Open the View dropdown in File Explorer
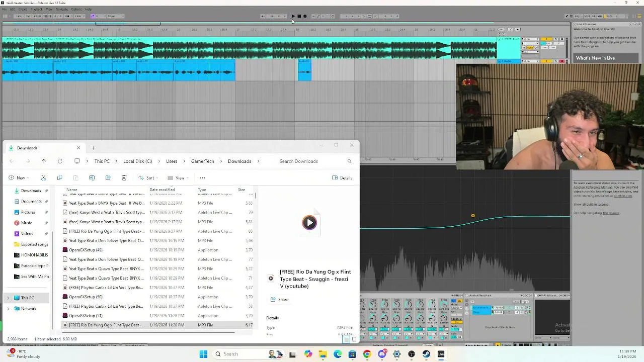 [x=178, y=177]
